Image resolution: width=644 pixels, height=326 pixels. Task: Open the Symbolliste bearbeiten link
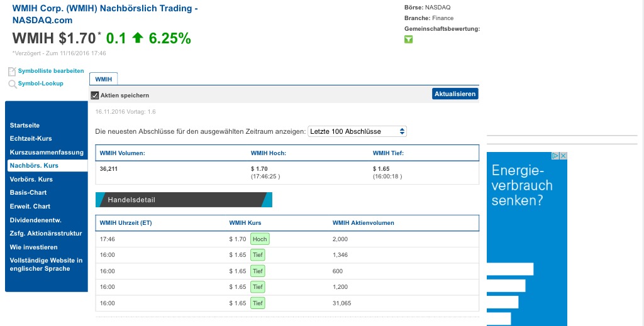click(x=50, y=71)
